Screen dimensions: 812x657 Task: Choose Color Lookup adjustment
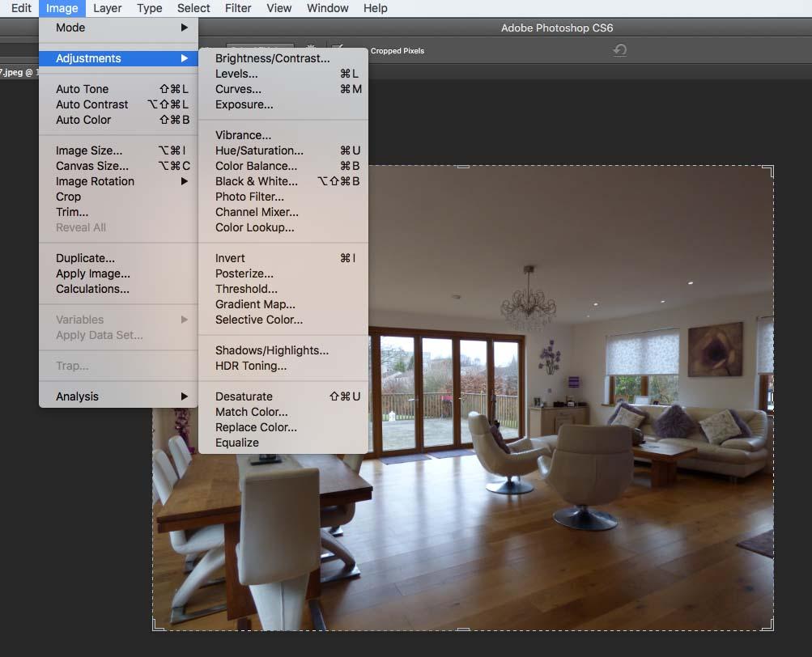pyautogui.click(x=283, y=227)
